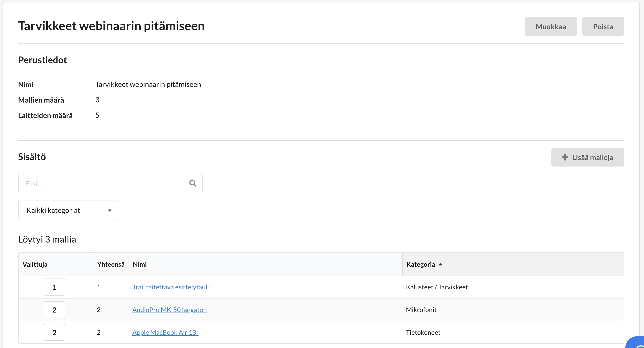The image size is (644, 348).
Task: Sort table by Yhteensä column header
Action: click(x=110, y=264)
